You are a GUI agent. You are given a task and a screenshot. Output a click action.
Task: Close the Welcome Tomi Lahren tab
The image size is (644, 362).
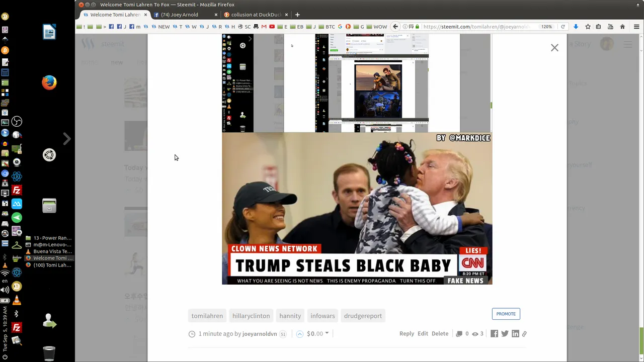(145, 15)
